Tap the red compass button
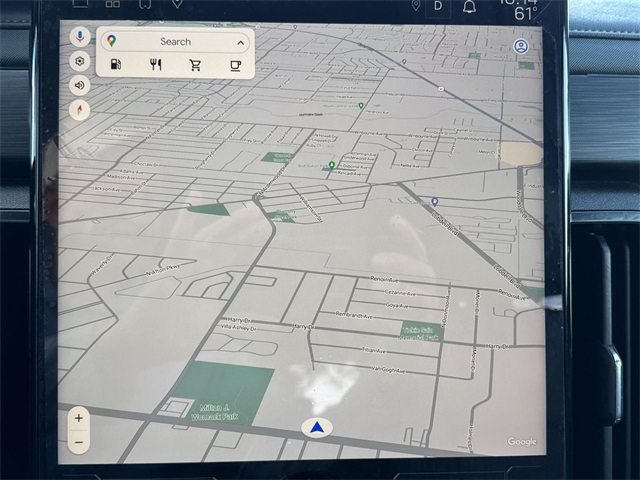640x480 pixels. [x=80, y=109]
